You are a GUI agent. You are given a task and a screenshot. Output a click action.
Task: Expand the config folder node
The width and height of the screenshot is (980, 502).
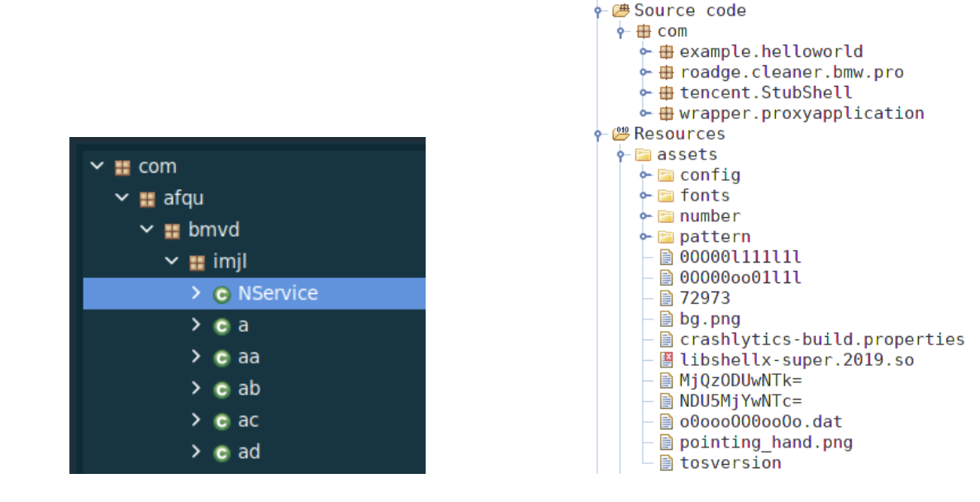coord(645,175)
